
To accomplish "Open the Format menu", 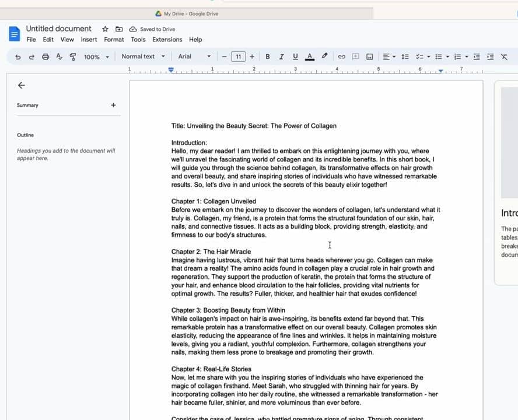I will pos(114,40).
